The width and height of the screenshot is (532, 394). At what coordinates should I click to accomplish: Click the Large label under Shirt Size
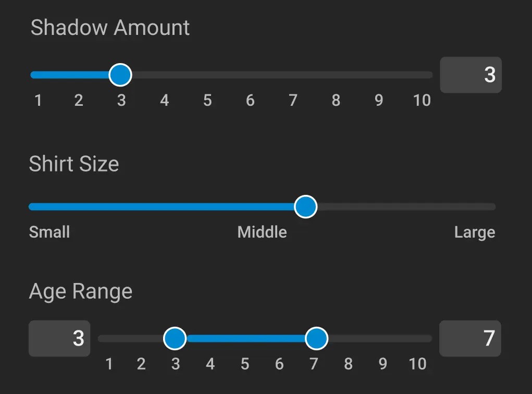[x=475, y=232]
